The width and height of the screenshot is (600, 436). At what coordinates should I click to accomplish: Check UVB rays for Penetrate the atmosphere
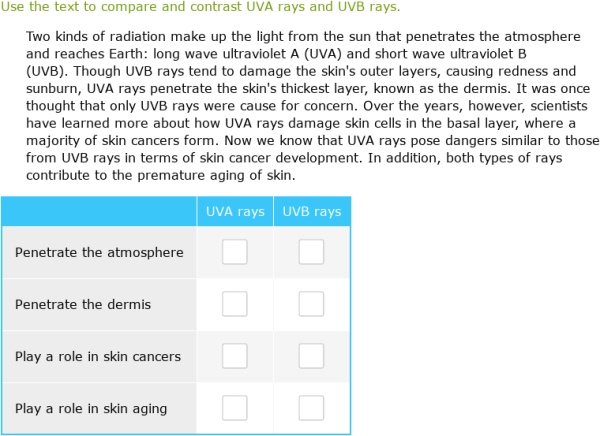(x=311, y=252)
